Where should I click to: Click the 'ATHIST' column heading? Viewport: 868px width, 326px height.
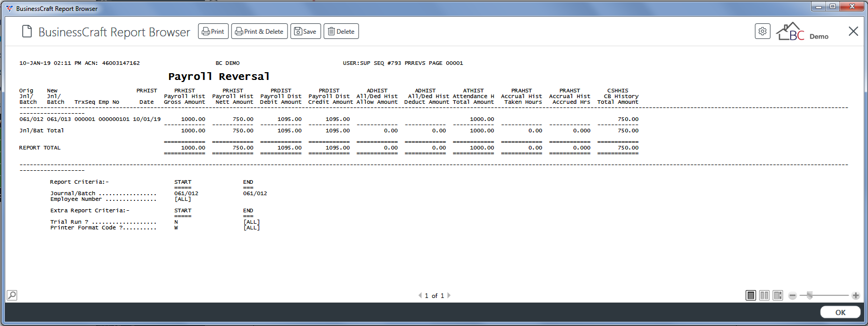[473, 91]
